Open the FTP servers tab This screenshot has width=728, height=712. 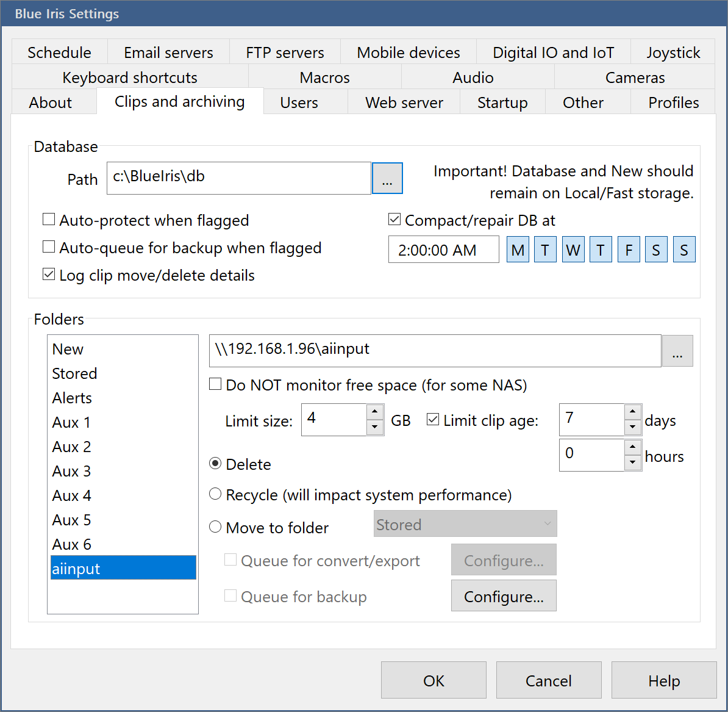pyautogui.click(x=285, y=52)
